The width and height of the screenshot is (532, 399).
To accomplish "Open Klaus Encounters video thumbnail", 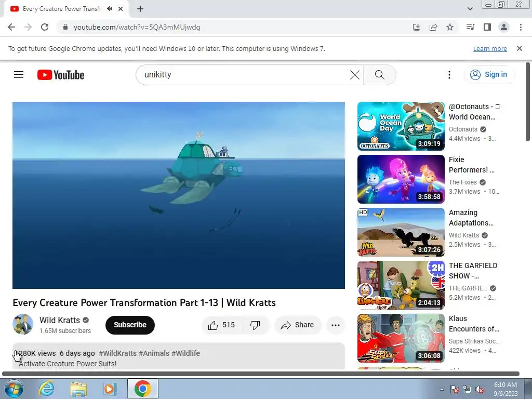I will [x=401, y=338].
